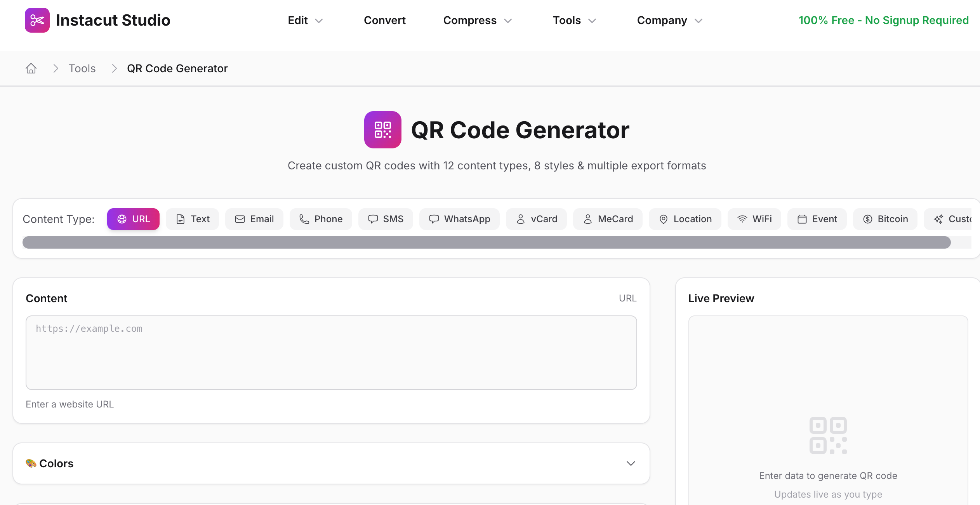Choose the Event calendar content type
Image resolution: width=980 pixels, height=505 pixels.
pos(817,219)
